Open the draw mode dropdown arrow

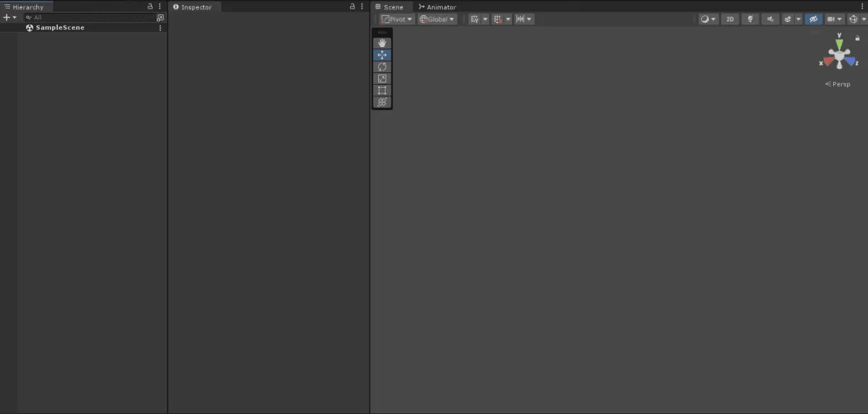714,20
